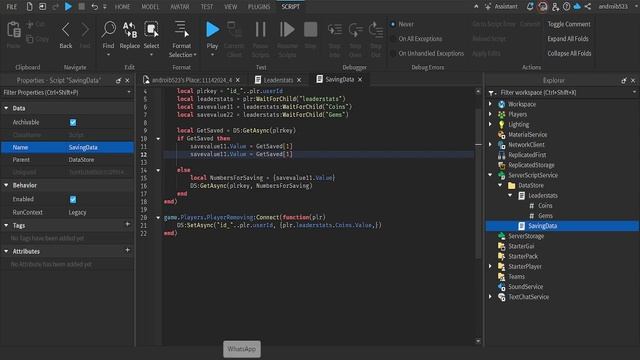Select On All Exceptions option
The height and width of the screenshot is (360, 640).
pos(393,39)
